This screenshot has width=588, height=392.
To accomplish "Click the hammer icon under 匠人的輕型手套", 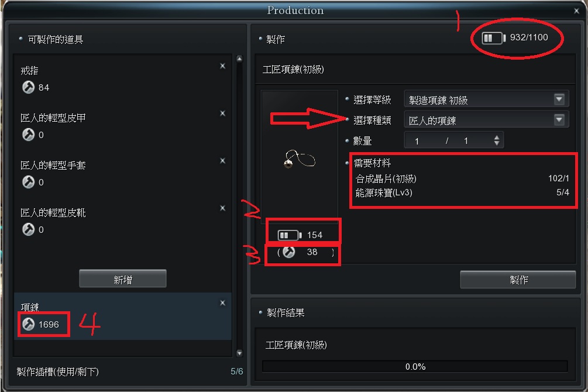I will coord(28,182).
